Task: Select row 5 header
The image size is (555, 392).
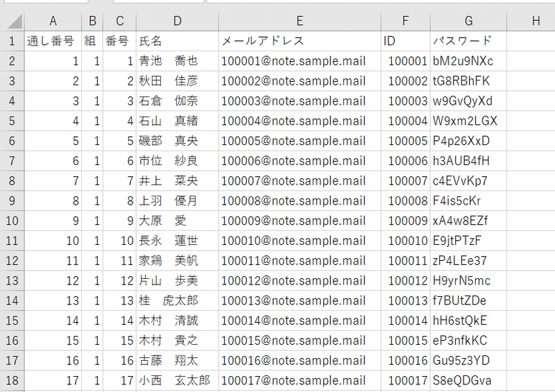Action: pyautogui.click(x=12, y=121)
